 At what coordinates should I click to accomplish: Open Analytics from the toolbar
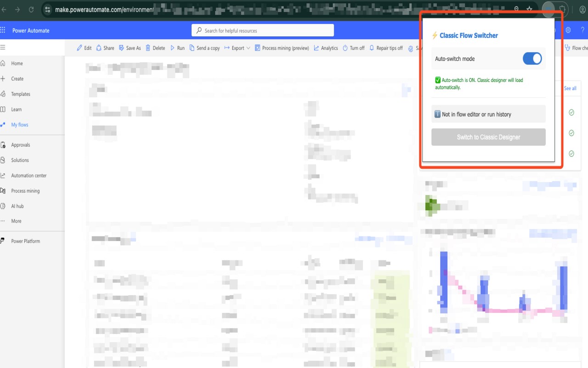click(326, 48)
